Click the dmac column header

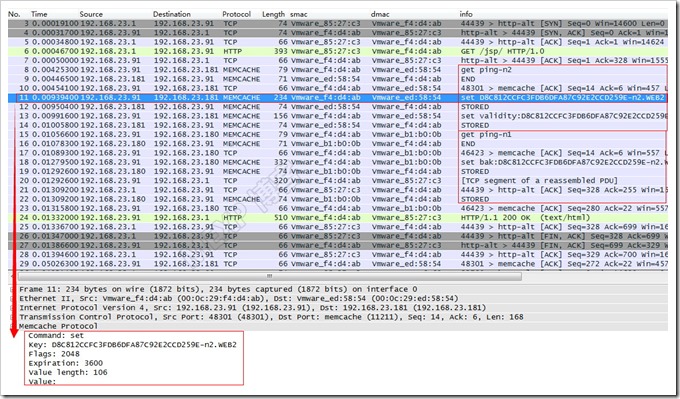pos(380,14)
